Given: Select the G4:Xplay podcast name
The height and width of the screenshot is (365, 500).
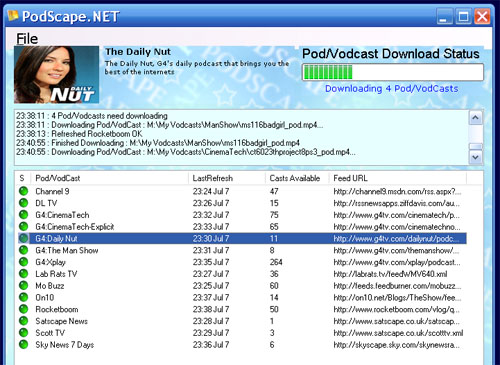Looking at the screenshot, I should 50,262.
